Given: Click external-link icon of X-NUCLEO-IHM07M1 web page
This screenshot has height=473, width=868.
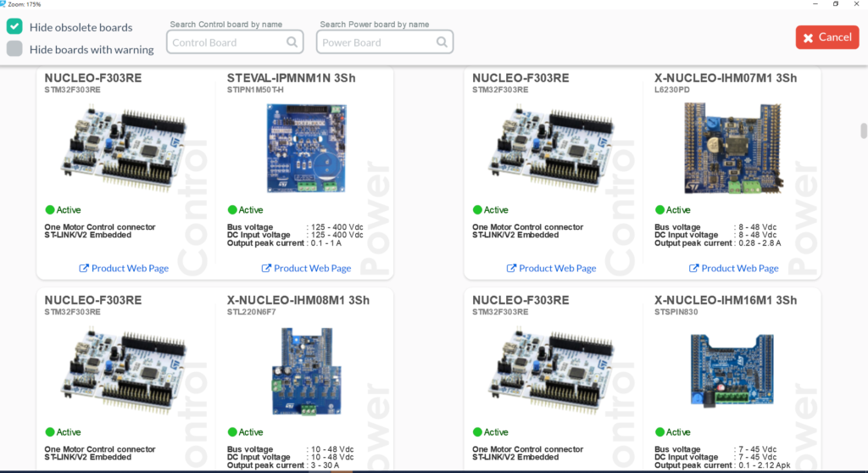Looking at the screenshot, I should pyautogui.click(x=693, y=268).
